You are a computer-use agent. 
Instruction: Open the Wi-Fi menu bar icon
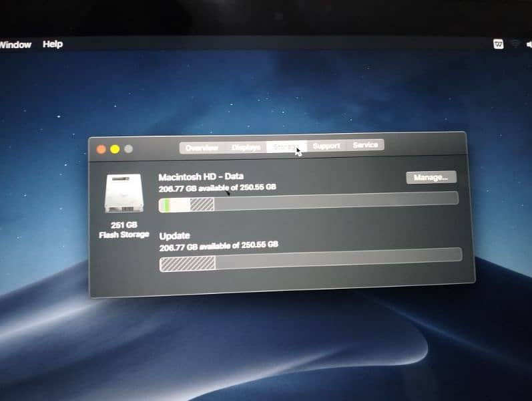click(x=515, y=44)
